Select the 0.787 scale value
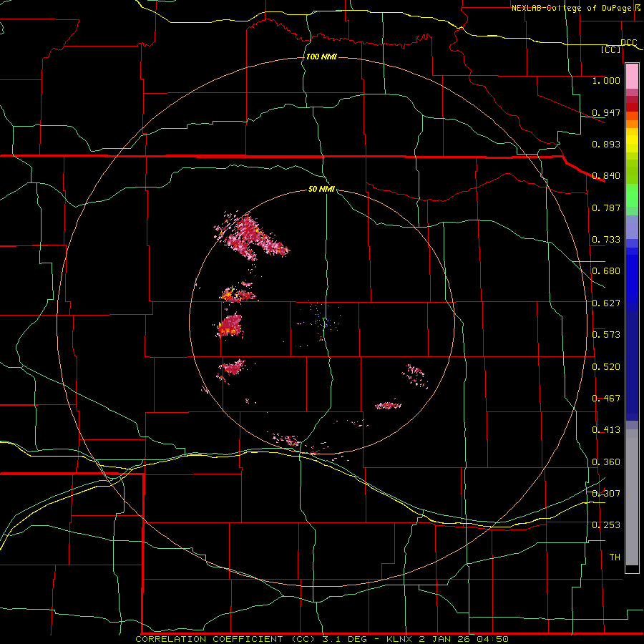Viewport: 644px width, 644px height. (x=606, y=208)
